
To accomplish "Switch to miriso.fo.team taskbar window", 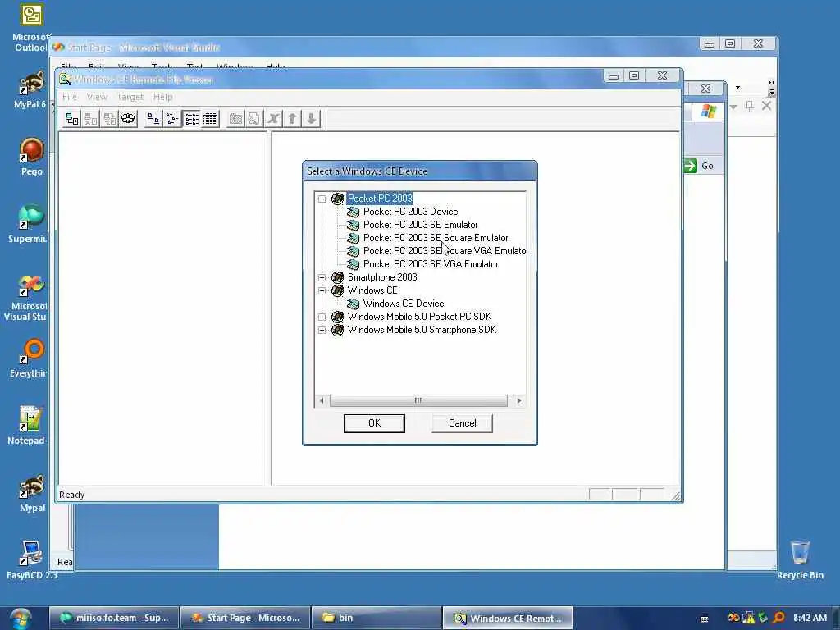I will [x=113, y=618].
